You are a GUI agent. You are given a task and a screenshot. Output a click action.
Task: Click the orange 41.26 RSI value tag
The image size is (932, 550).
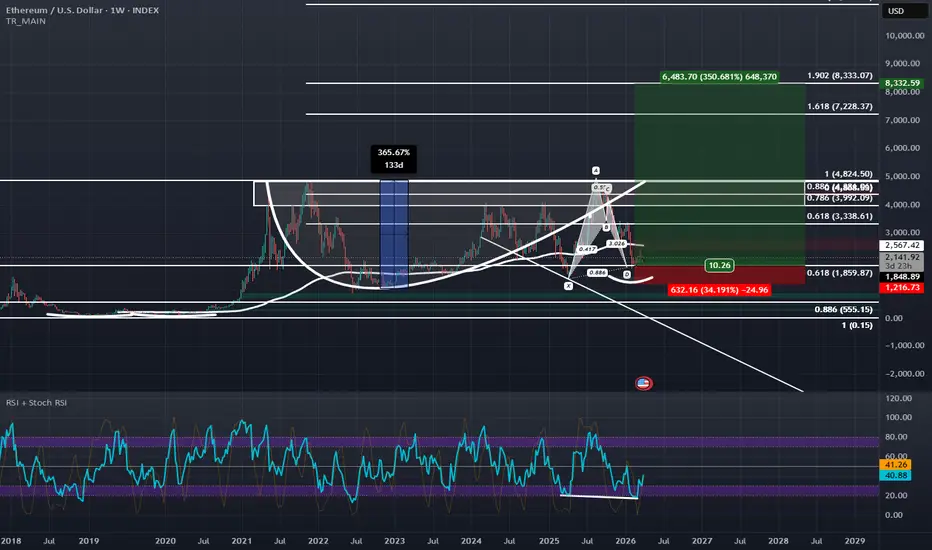tap(896, 465)
